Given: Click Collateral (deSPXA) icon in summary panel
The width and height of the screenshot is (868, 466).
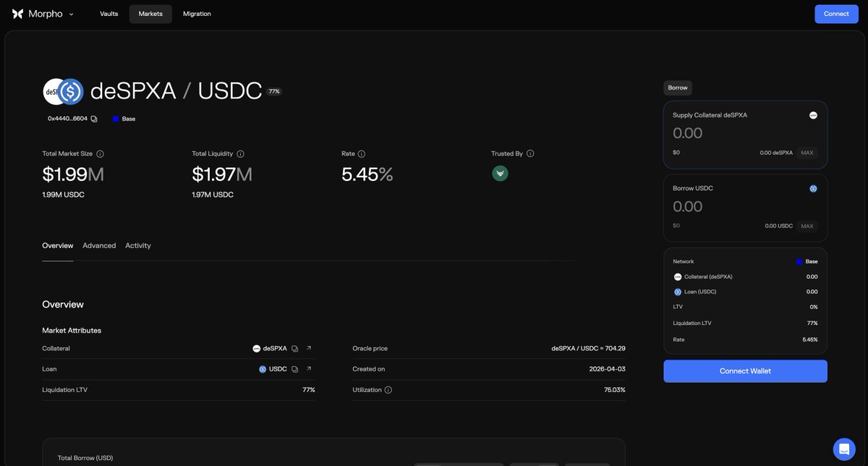Looking at the screenshot, I should pyautogui.click(x=678, y=277).
